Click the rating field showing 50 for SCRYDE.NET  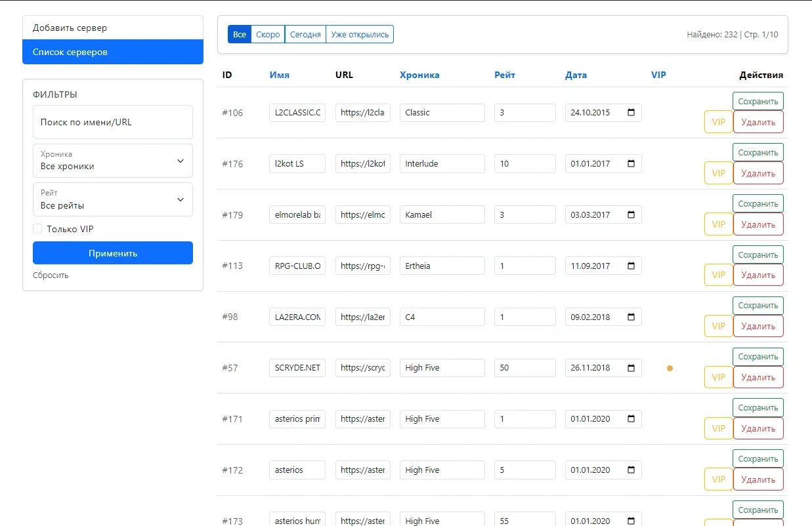[524, 368]
